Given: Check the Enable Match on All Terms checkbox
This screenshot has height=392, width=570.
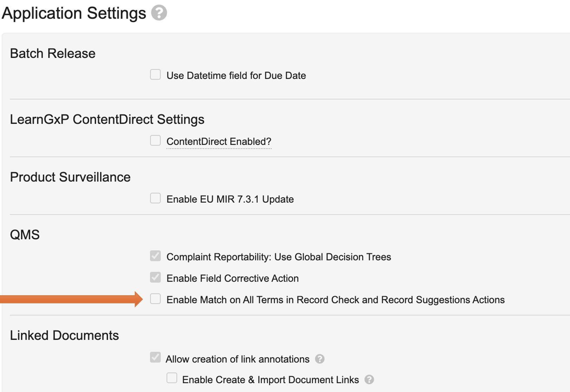Looking at the screenshot, I should (x=155, y=299).
